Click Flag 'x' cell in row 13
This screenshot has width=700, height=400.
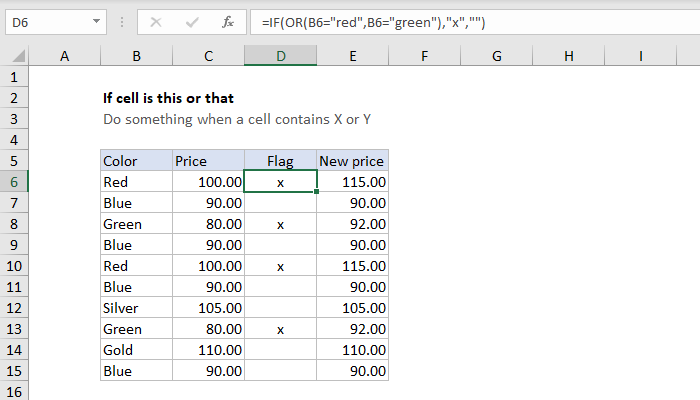281,329
